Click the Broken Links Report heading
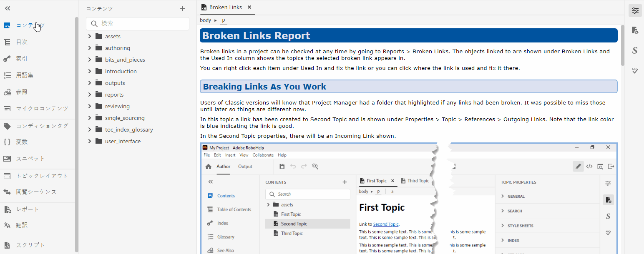 click(x=408, y=35)
